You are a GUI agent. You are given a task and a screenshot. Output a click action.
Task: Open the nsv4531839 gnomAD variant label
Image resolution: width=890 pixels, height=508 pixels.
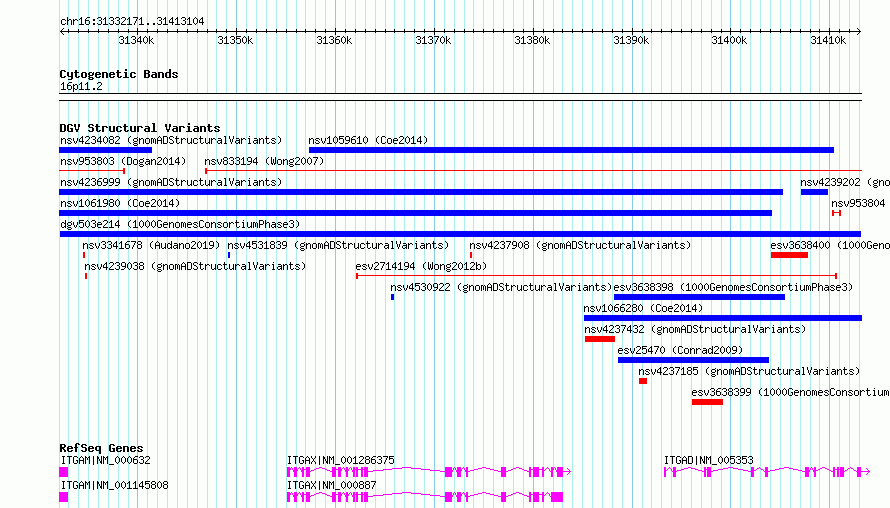[338, 246]
